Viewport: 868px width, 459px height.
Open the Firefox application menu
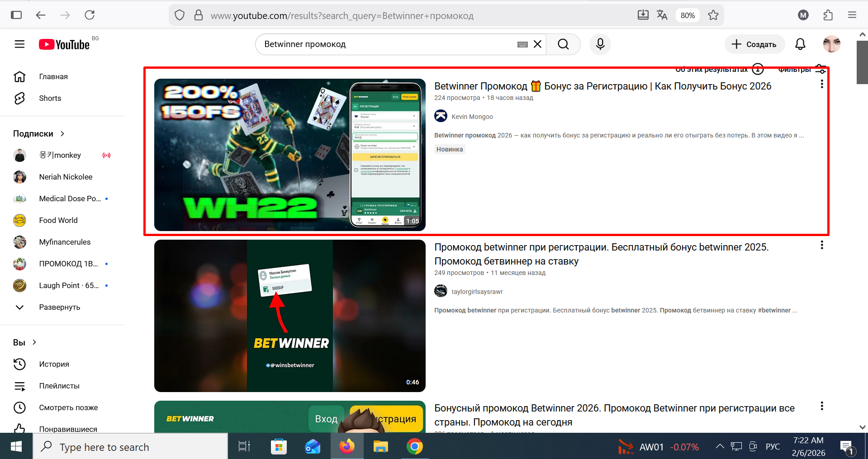852,15
